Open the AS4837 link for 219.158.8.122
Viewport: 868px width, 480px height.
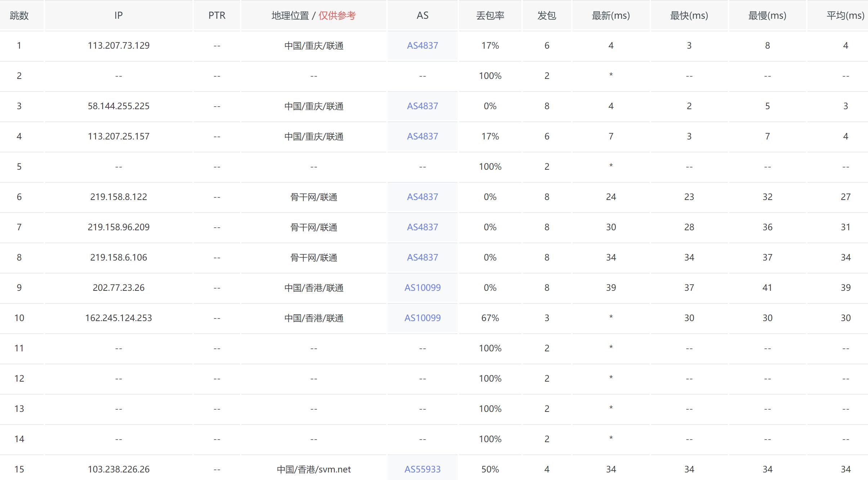(422, 197)
